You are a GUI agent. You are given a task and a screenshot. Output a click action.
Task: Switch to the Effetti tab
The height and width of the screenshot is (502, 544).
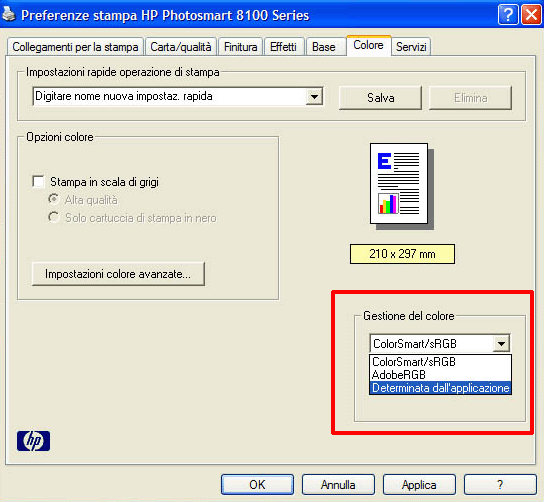coord(283,46)
